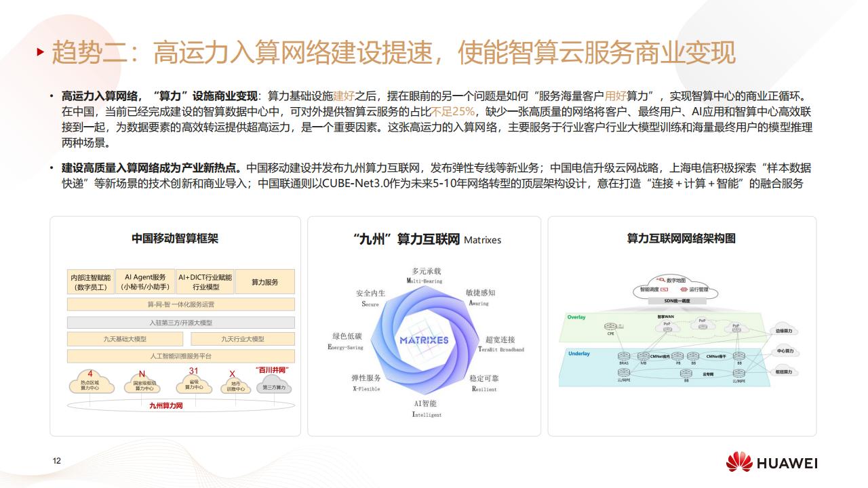
Task: Click the AI Agent服务 box
Action: click(x=144, y=282)
